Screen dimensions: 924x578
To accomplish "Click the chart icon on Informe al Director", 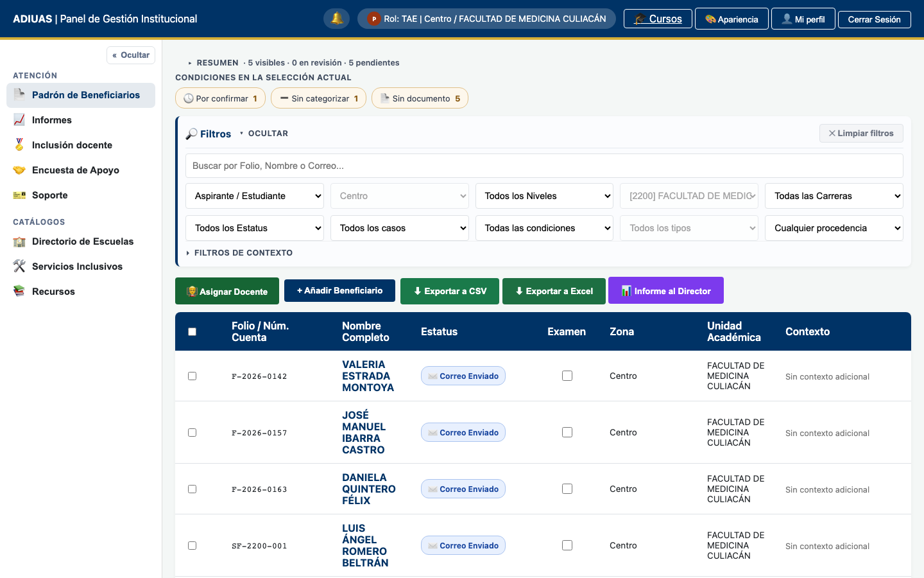I will point(626,291).
